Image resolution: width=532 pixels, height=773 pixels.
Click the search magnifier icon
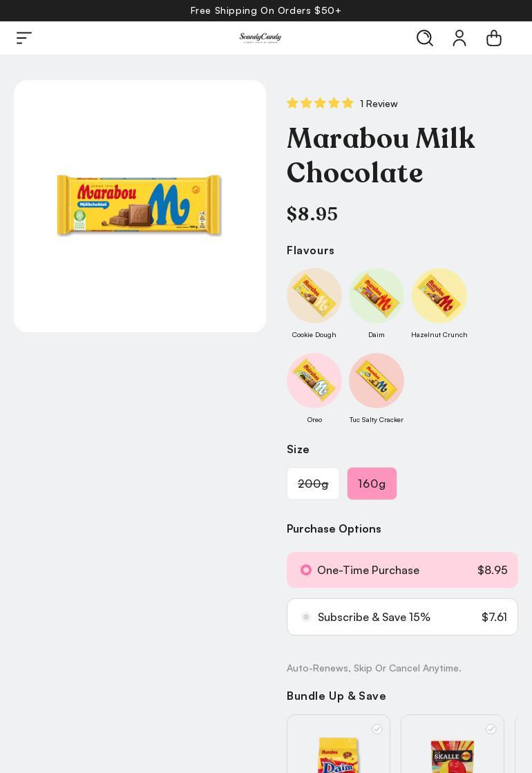click(425, 38)
